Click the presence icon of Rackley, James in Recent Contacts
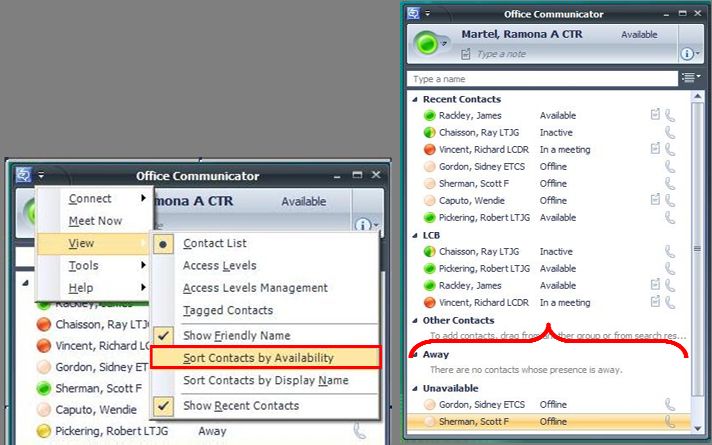This screenshot has width=712, height=445. (429, 116)
